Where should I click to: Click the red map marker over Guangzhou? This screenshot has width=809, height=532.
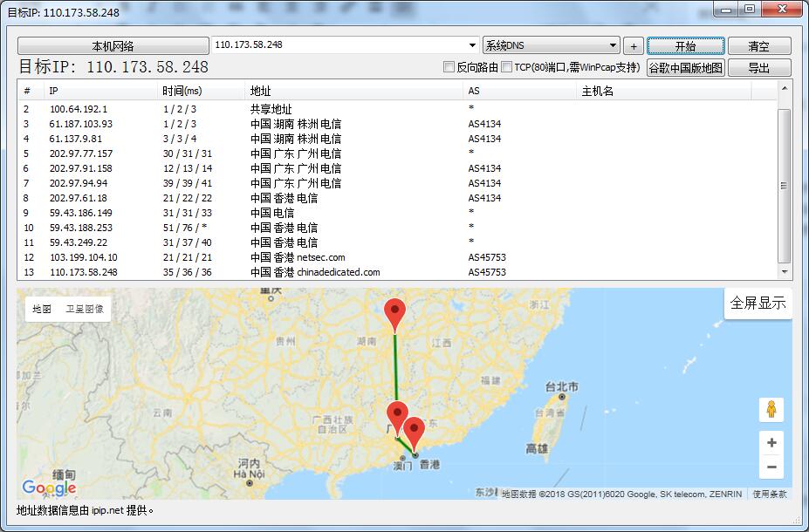tap(397, 417)
